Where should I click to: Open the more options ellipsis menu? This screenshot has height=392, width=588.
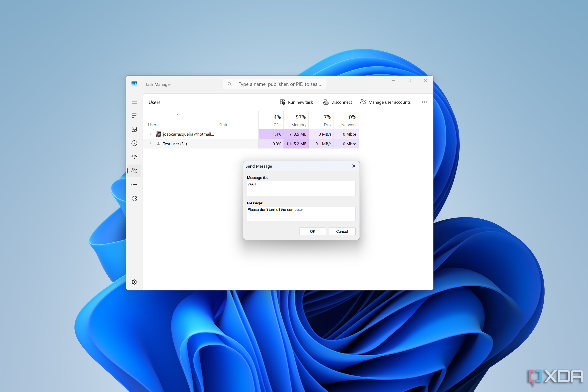(x=424, y=102)
